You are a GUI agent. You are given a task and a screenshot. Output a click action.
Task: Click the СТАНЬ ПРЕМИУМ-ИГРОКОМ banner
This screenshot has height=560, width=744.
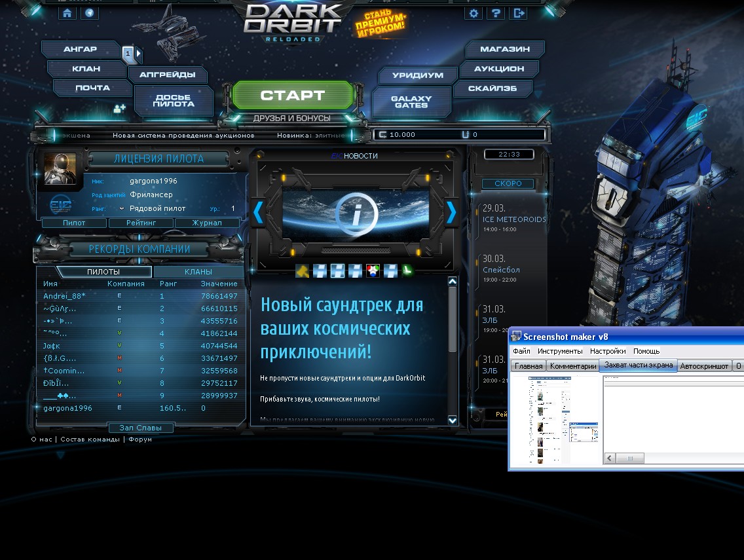pos(380,23)
